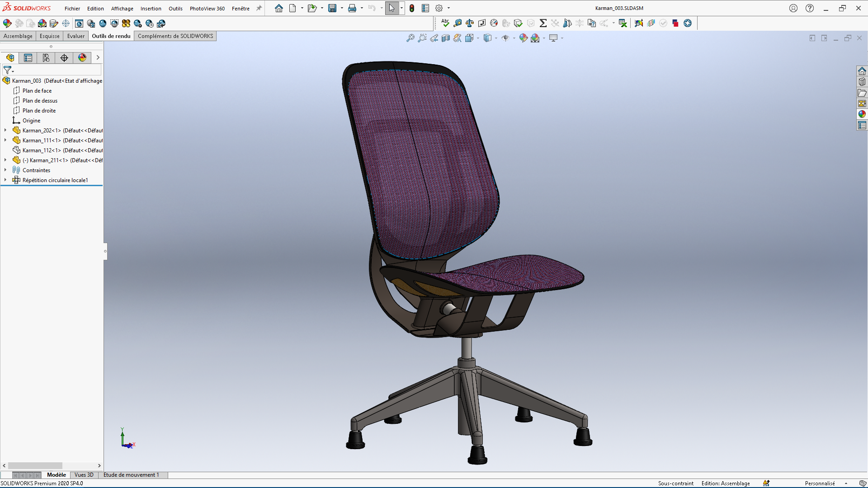Open View Settings monitor dropdown arrow
Viewport: 868px width, 488px height.
[562, 38]
